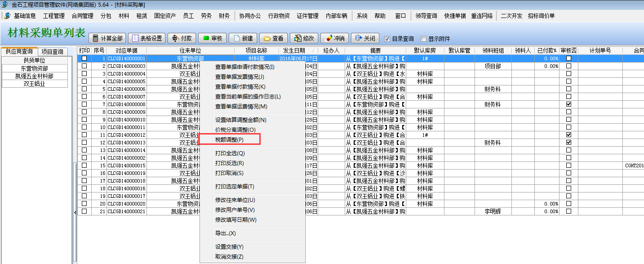
Task: Create a new record with 新建
Action: [243, 38]
